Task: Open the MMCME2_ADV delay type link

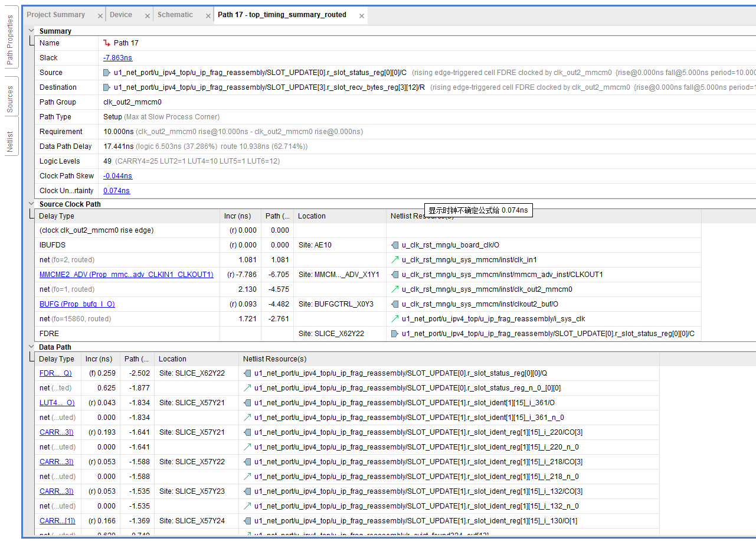Action: [126, 275]
